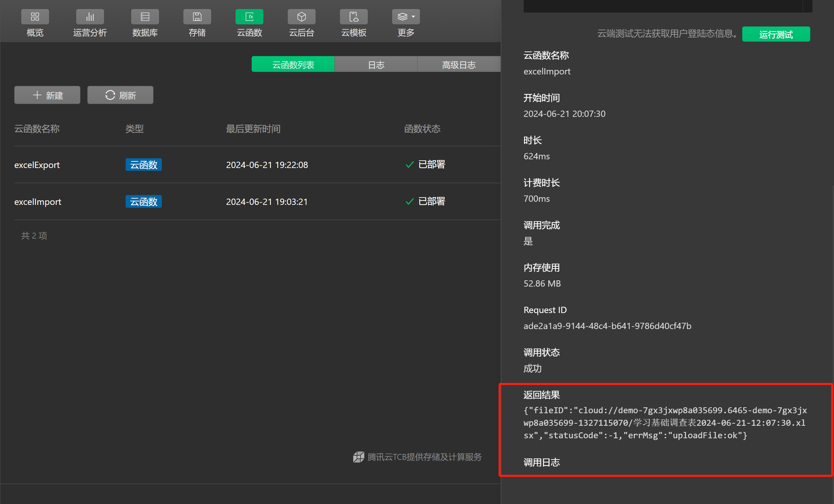Open the 数据库 database icon
834x504 pixels.
coord(145,17)
